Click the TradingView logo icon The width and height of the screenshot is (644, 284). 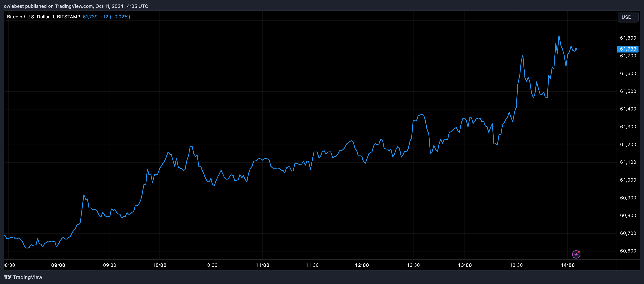(x=7, y=277)
